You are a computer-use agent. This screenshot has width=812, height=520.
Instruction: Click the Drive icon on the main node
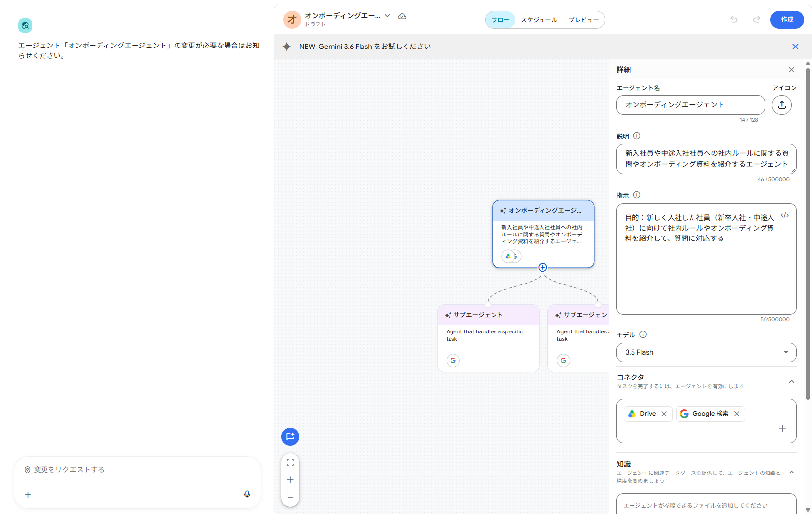[x=508, y=256]
